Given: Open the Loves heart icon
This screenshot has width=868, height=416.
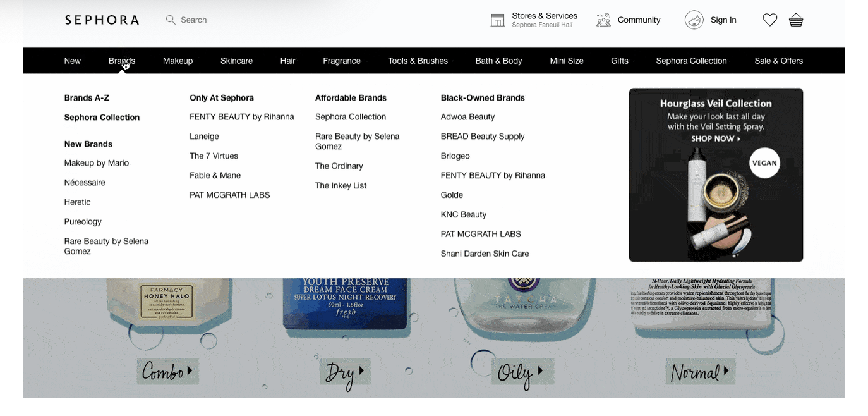Looking at the screenshot, I should pos(769,20).
